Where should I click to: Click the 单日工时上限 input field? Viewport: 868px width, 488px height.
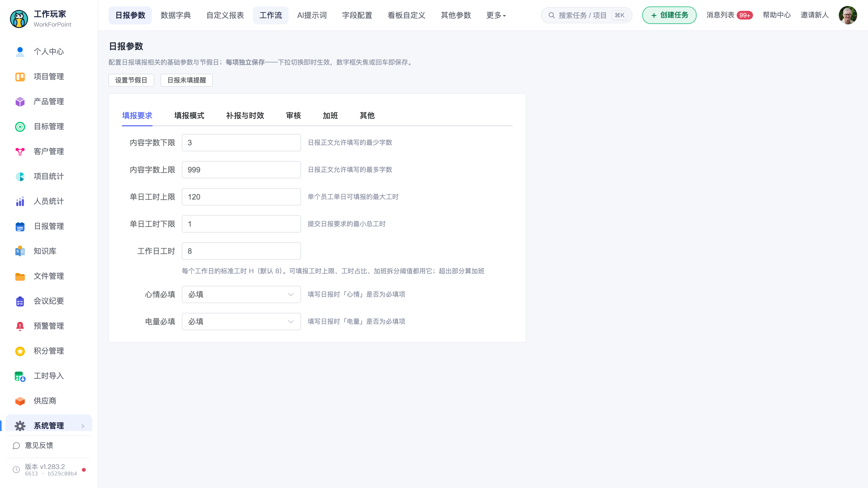[241, 197]
